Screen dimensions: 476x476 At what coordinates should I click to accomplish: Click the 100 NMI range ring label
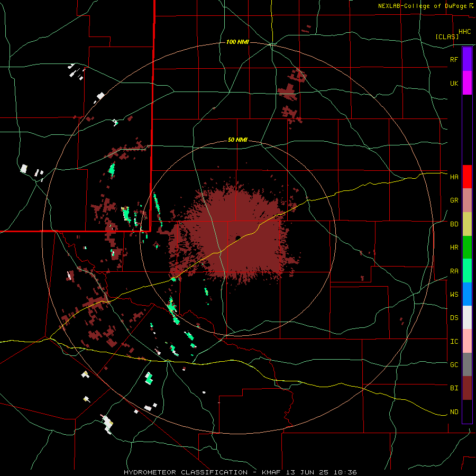[237, 42]
